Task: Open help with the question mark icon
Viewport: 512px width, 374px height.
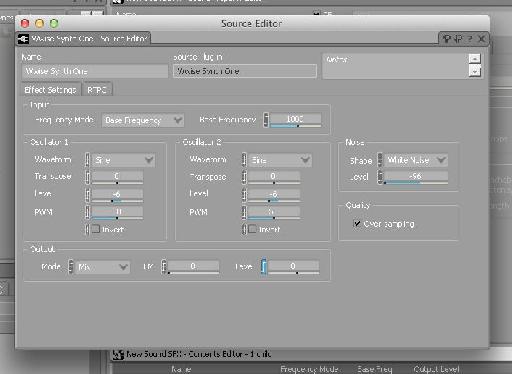Action: (x=470, y=39)
